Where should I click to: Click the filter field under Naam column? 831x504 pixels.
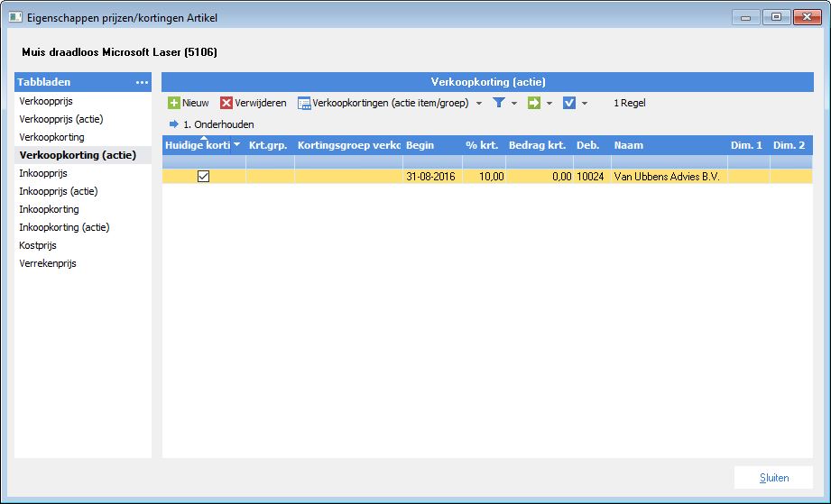pyautogui.click(x=669, y=162)
